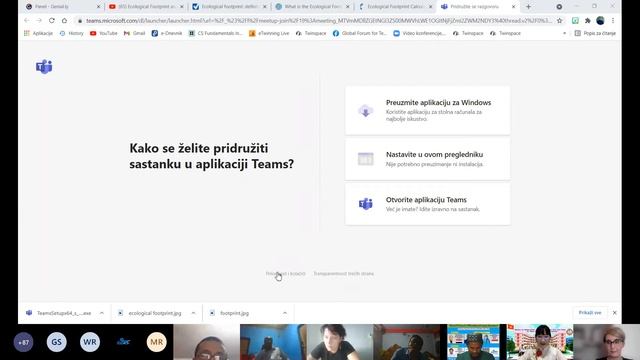
Task: Select the MR participant avatar
Action: tap(157, 342)
